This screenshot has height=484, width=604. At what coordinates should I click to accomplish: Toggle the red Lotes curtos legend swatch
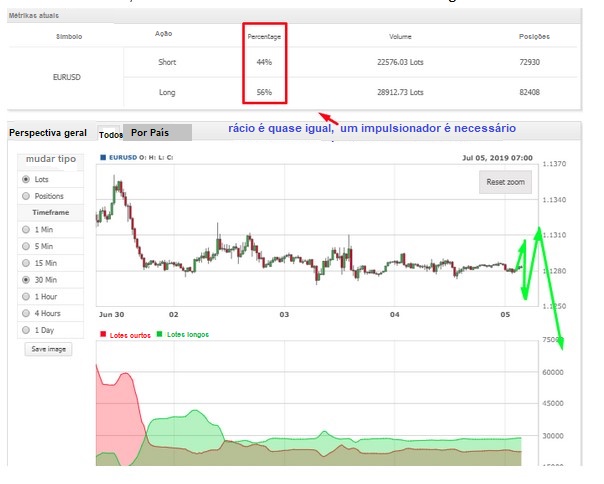[101, 334]
